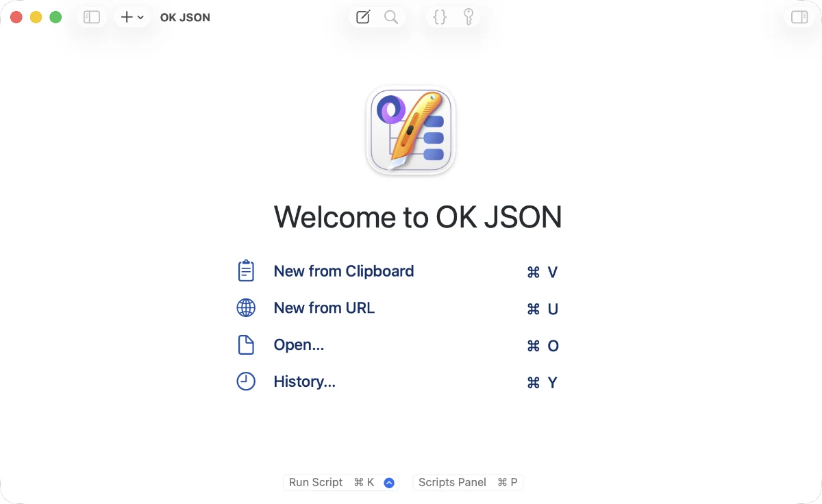
Task: Toggle the left sidebar panel
Action: [x=92, y=17]
